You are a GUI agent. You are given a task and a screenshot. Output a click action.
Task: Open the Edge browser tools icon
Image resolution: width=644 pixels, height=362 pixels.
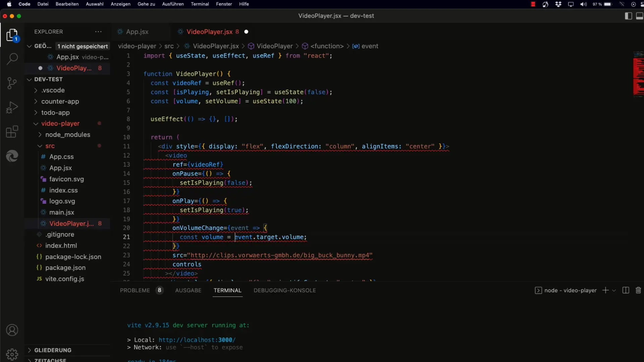(12, 156)
